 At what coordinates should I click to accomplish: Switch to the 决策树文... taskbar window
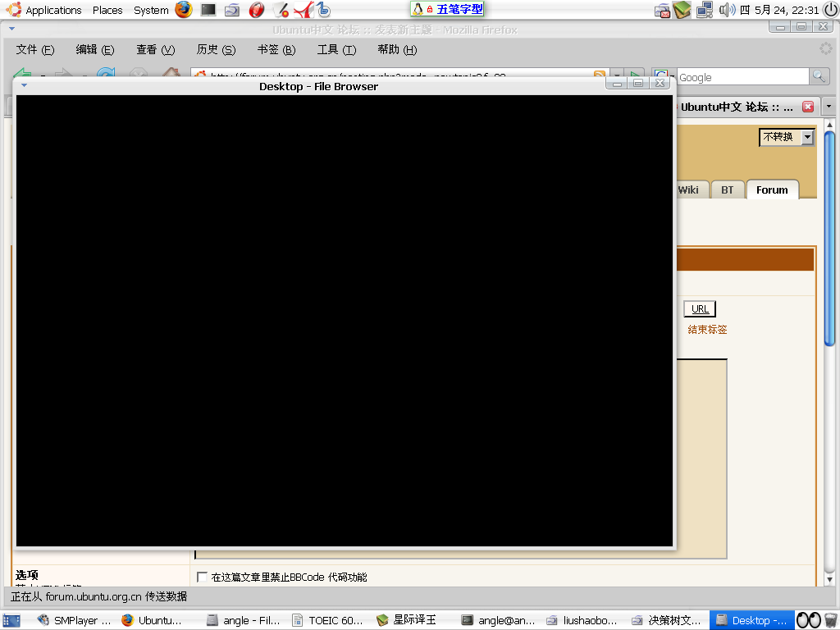(x=666, y=620)
